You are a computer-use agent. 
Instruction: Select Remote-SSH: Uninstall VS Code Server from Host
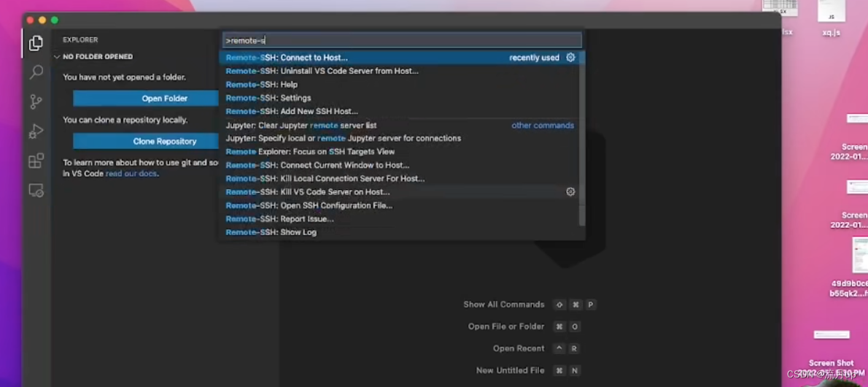399,71
